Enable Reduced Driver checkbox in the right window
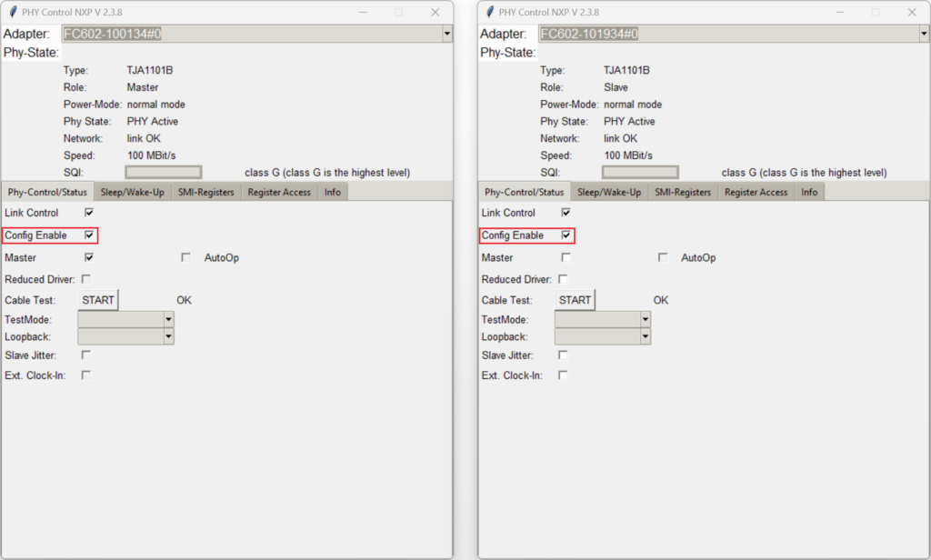Viewport: 931px width, 560px height. pyautogui.click(x=563, y=278)
